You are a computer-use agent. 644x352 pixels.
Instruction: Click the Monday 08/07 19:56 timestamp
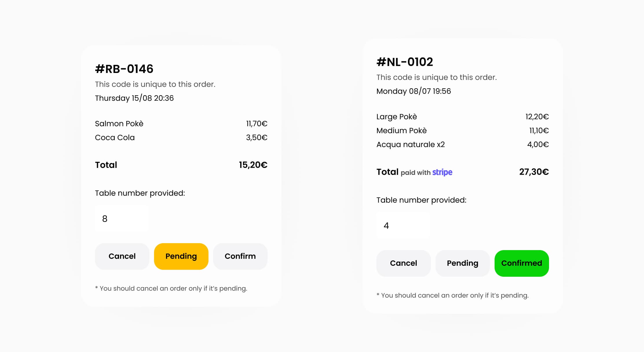[414, 91]
